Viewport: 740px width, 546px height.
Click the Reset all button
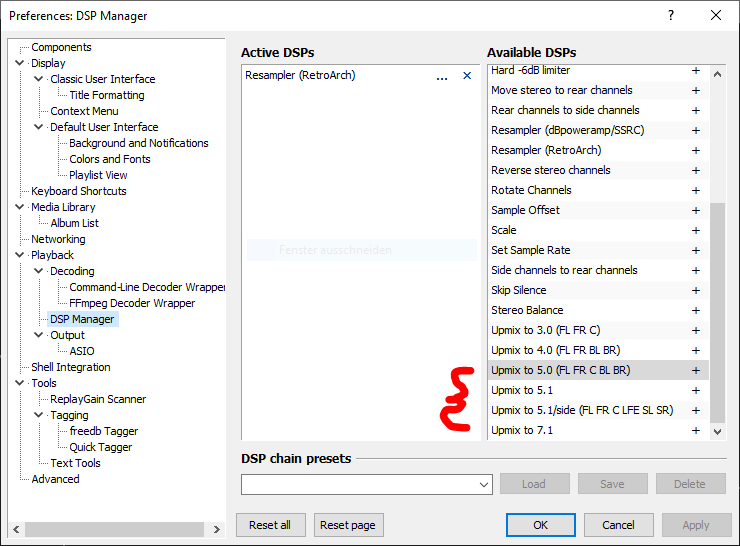pos(270,525)
